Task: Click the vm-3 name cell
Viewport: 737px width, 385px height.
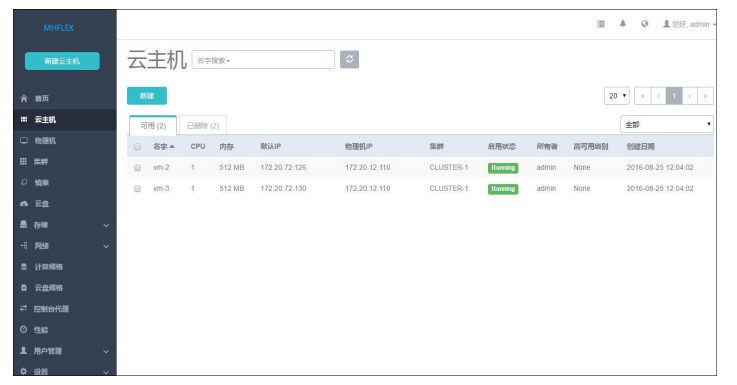Action: point(161,189)
